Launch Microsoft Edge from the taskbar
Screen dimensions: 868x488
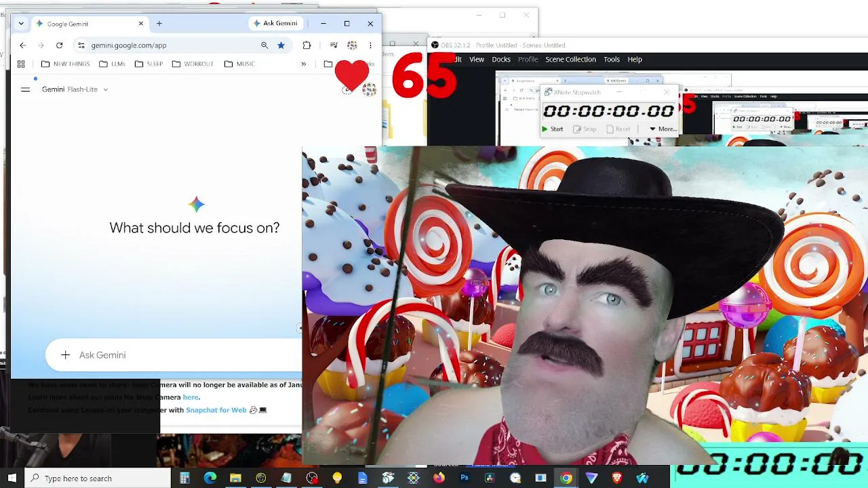pyautogui.click(x=210, y=478)
